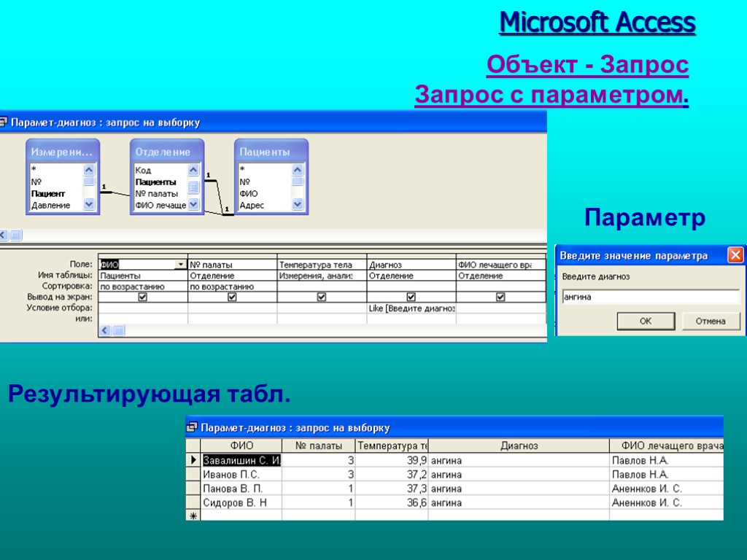
Task: Click № палаты column header in result table
Action: 318,446
